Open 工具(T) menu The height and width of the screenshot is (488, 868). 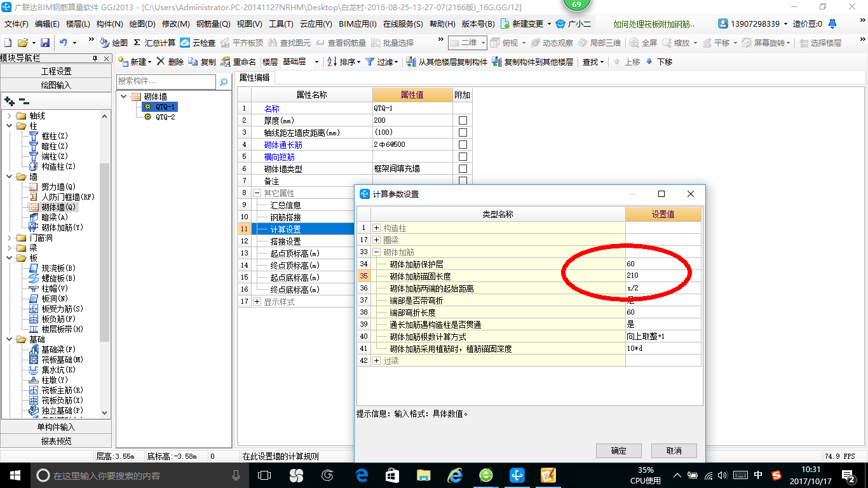pos(281,24)
